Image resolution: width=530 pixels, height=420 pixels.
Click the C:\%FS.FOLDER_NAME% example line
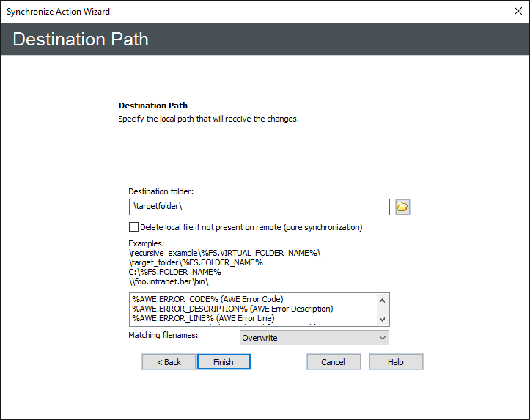click(x=174, y=272)
